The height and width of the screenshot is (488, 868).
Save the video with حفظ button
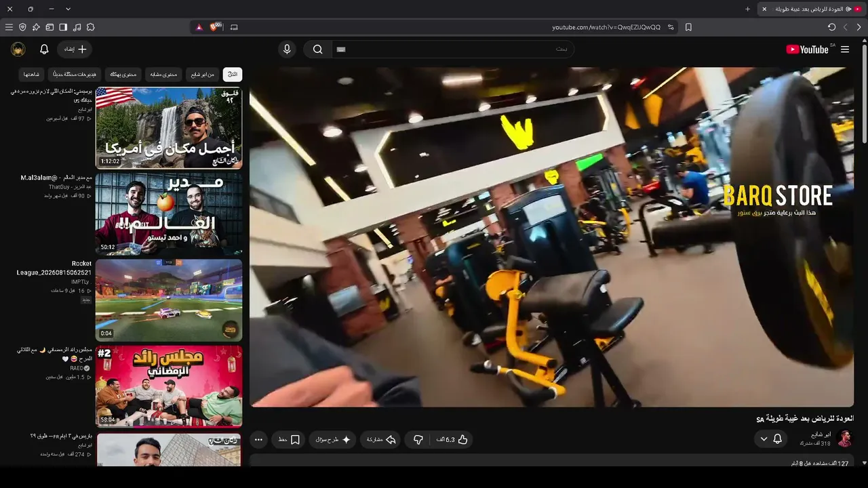coord(290,440)
